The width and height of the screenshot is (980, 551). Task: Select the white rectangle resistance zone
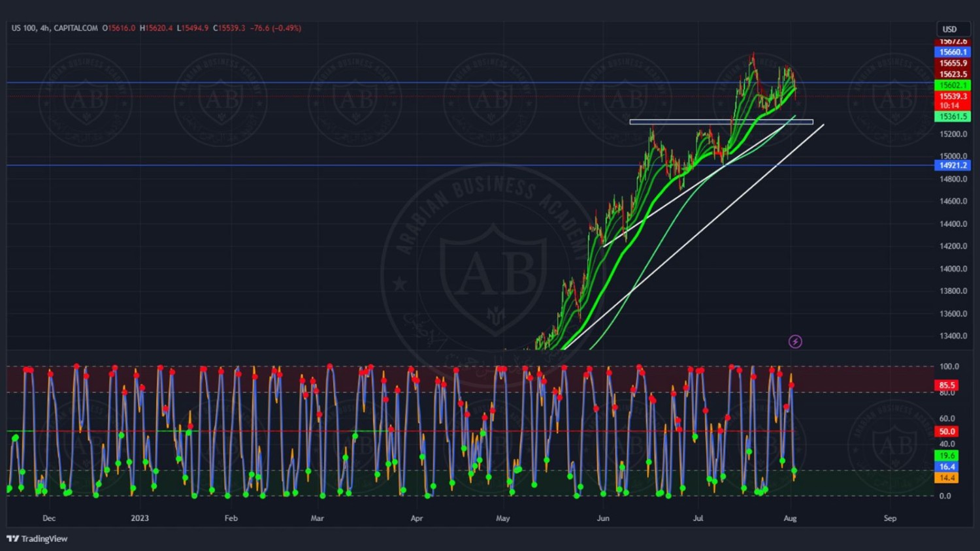click(721, 122)
